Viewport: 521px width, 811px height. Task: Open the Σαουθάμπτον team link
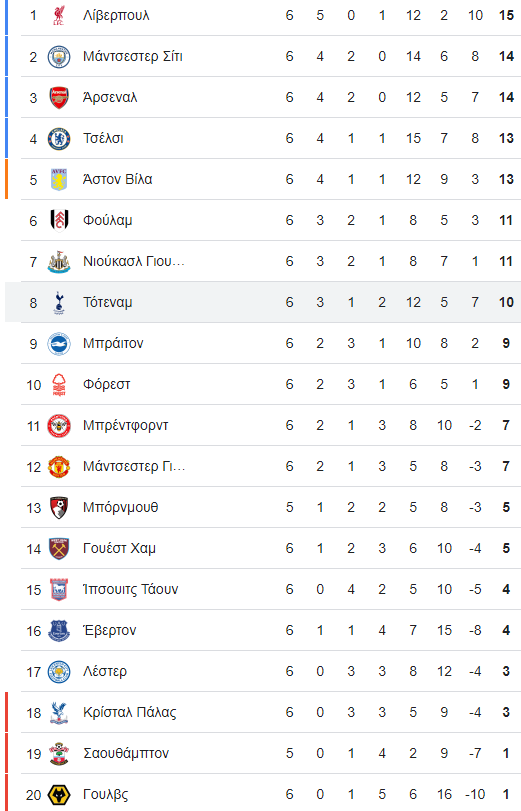pos(126,754)
